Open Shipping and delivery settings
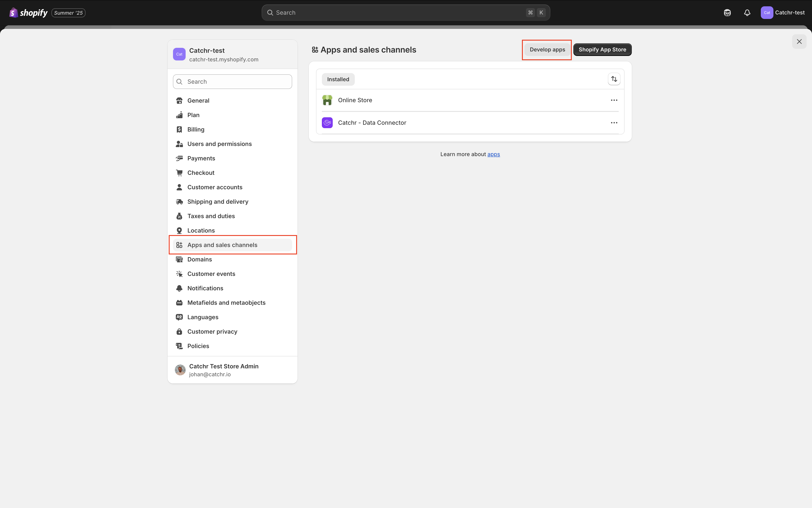The width and height of the screenshot is (812, 508). pos(233,202)
